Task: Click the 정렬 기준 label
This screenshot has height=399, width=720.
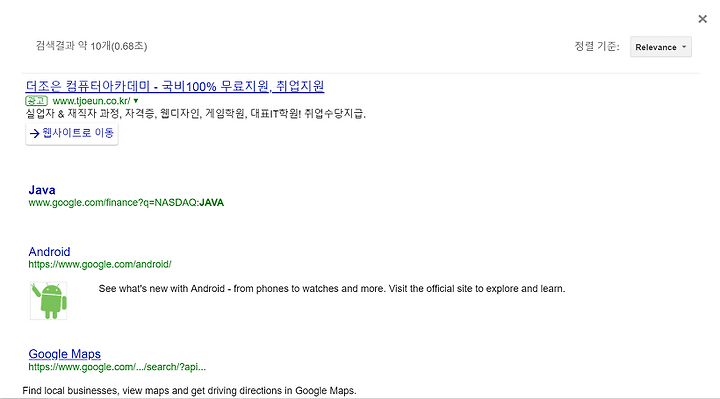Action: point(596,46)
